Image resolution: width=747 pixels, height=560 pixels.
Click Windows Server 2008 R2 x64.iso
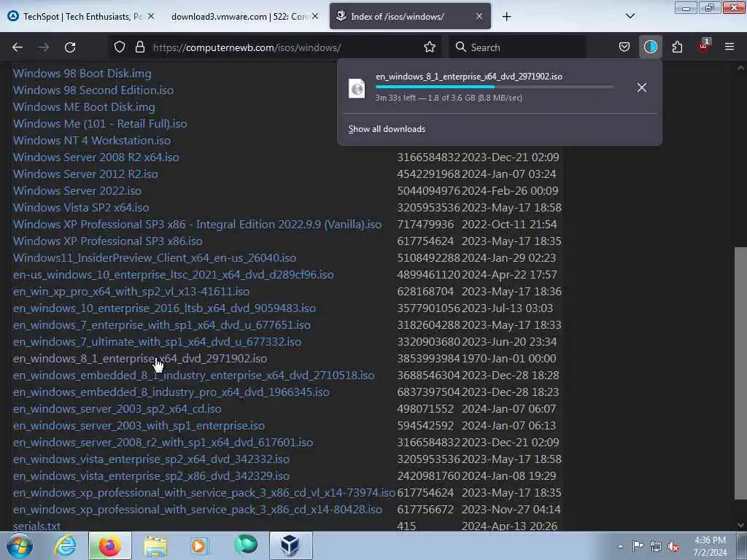click(x=96, y=157)
